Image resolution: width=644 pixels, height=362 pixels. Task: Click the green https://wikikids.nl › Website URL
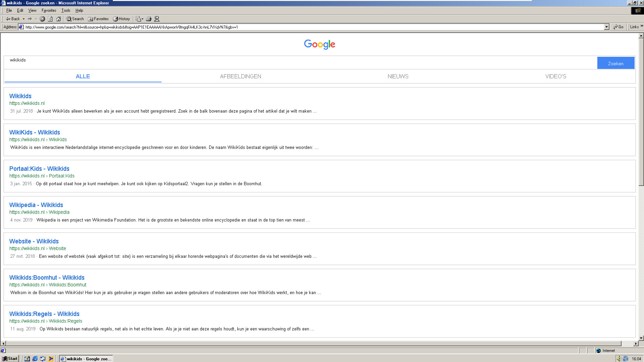[x=38, y=248]
